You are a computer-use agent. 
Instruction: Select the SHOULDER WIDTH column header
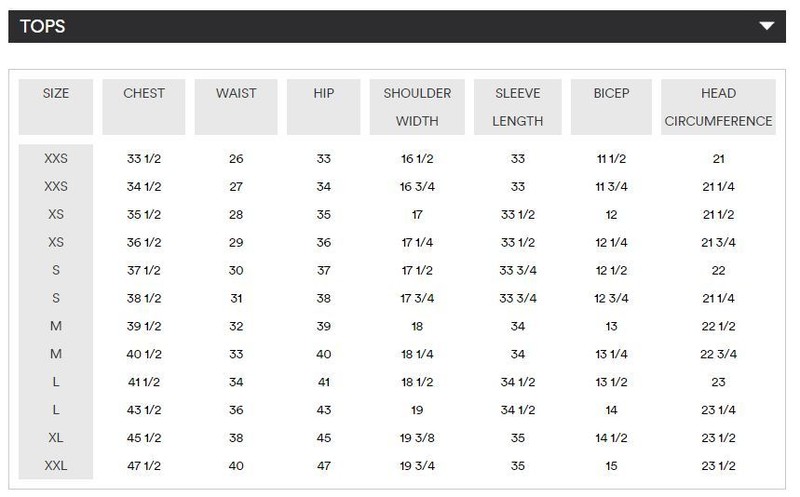[417, 107]
